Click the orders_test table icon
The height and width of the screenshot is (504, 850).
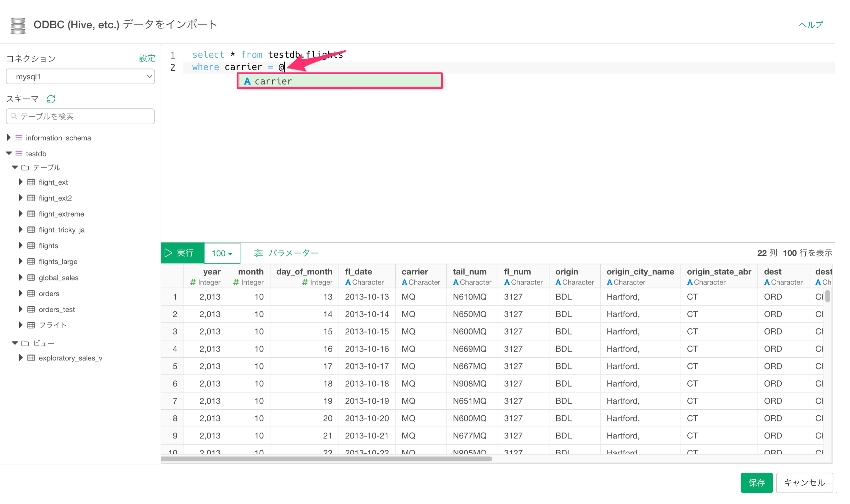(31, 309)
